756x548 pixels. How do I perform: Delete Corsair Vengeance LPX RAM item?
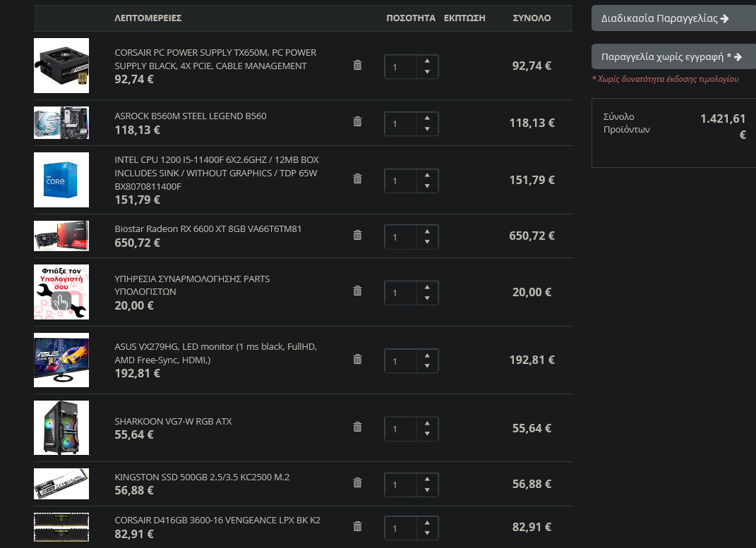click(x=357, y=527)
